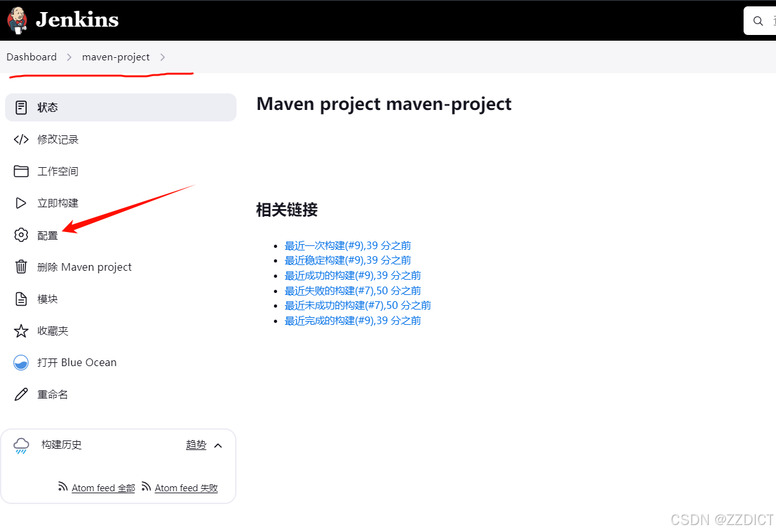Image resolution: width=776 pixels, height=532 pixels.
Task: Click the 工作空间 folder icon
Action: [21, 171]
